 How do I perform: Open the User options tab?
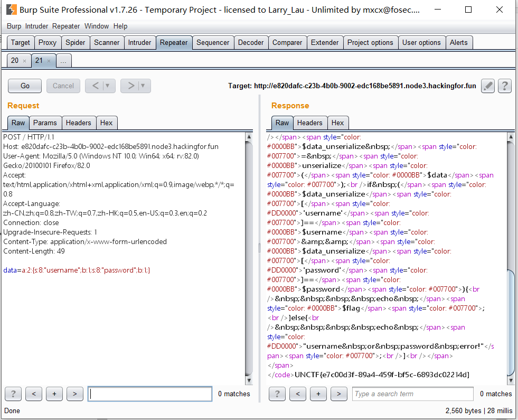421,43
